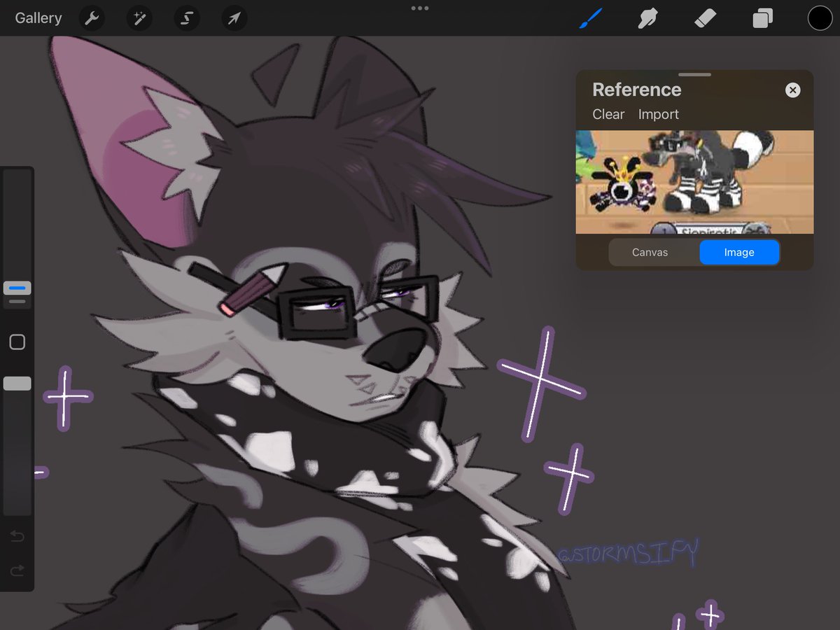Viewport: 840px width, 630px height.
Task: Switch the Reference panel to Canvas view
Action: [x=650, y=252]
